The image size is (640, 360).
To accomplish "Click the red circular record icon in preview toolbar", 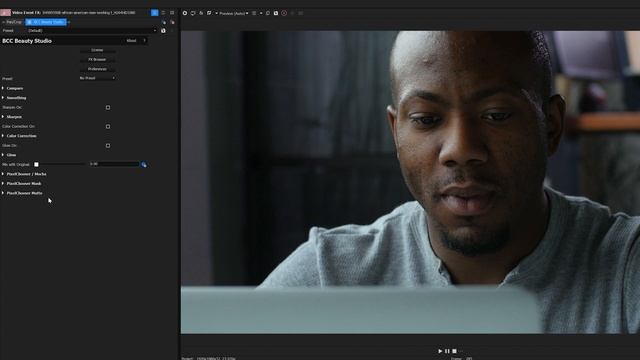I will (284, 13).
